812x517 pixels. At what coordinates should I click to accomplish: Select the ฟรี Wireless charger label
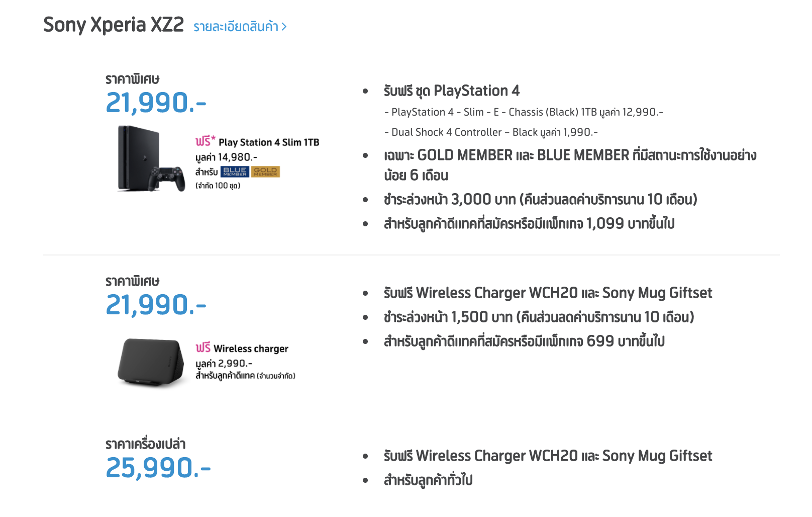[242, 348]
